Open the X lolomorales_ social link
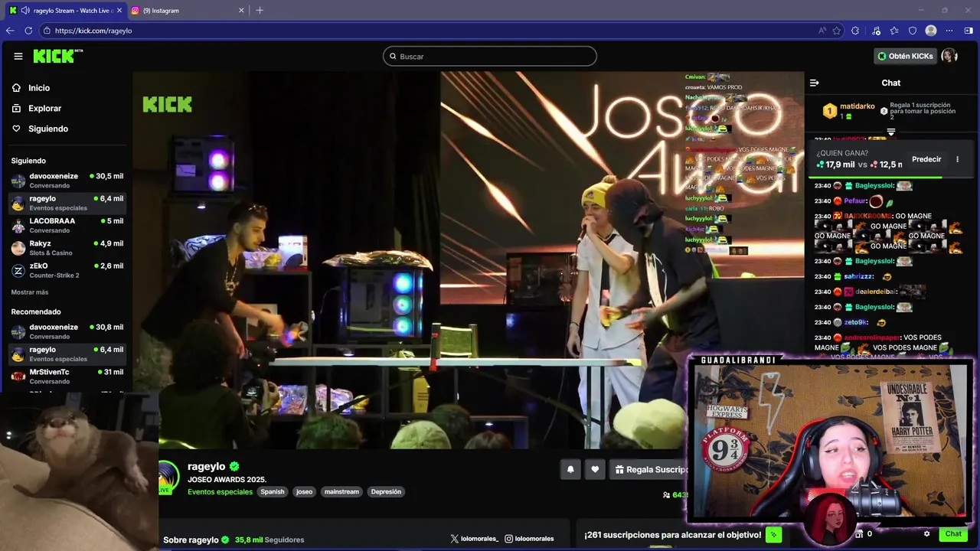Image resolution: width=980 pixels, height=551 pixels. click(475, 539)
